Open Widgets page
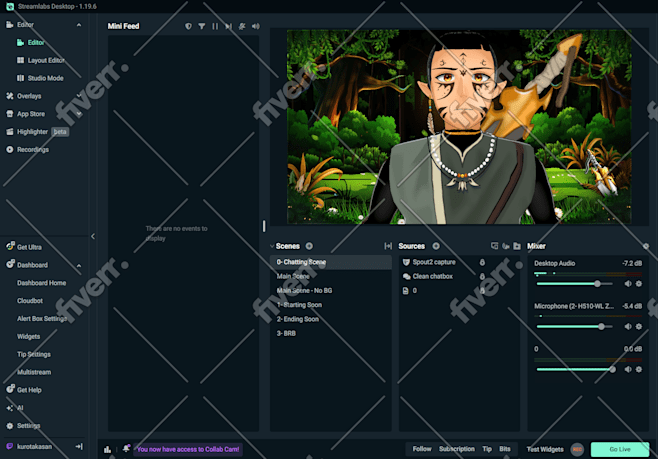This screenshot has height=459, width=658. [x=29, y=336]
